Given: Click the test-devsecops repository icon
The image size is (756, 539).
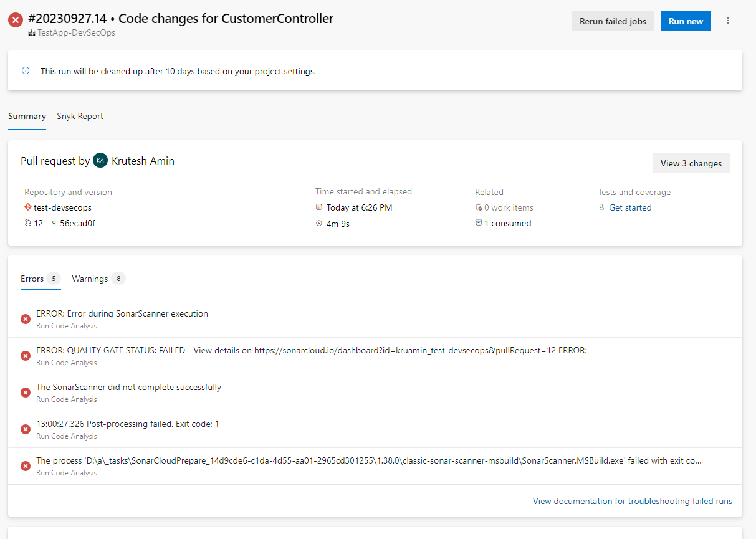Looking at the screenshot, I should coord(28,207).
